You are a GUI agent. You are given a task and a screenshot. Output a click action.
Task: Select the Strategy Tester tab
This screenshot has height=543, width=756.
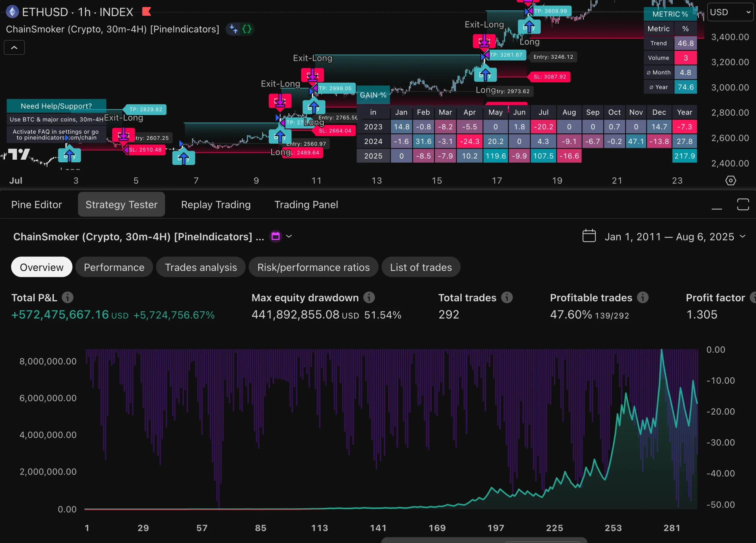coord(121,204)
